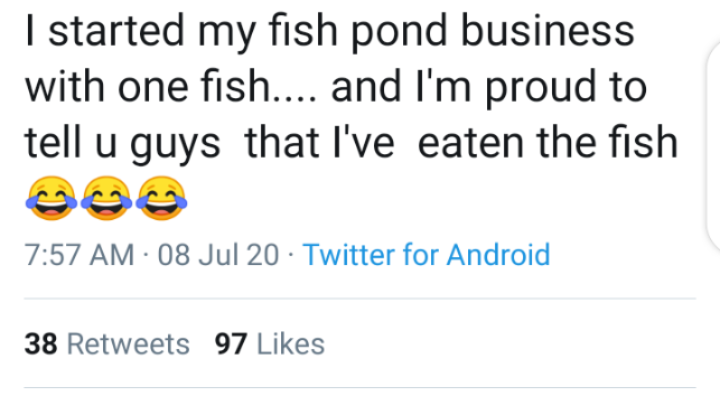
Task: Click the middle laughing-tears emoji
Action: click(107, 198)
